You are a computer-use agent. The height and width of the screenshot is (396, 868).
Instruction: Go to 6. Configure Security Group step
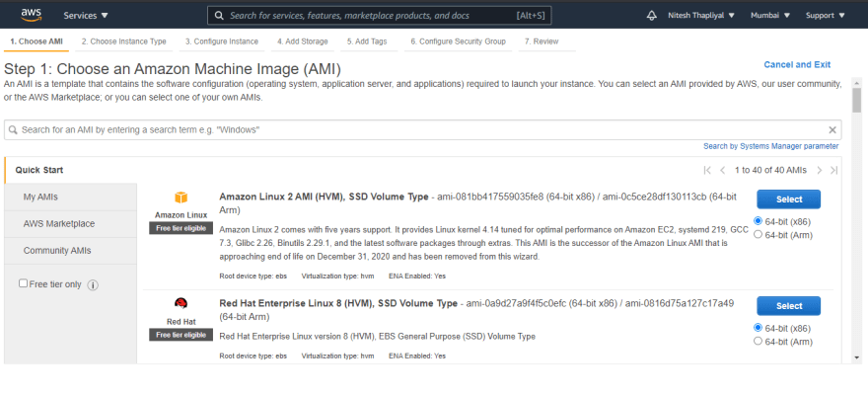458,41
